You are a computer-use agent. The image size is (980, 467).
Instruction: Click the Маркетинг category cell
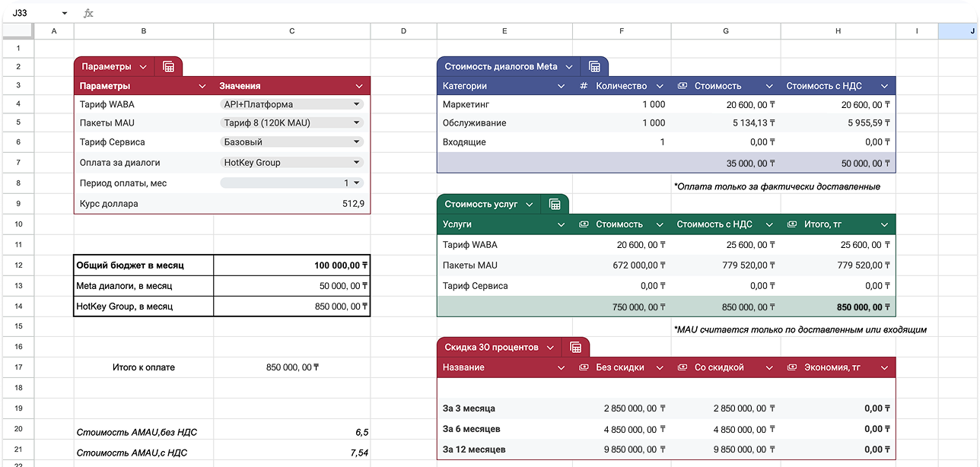[505, 104]
